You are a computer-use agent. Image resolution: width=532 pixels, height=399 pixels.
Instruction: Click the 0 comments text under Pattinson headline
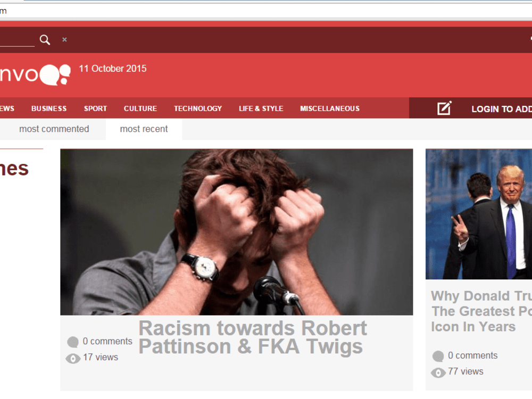click(x=107, y=342)
